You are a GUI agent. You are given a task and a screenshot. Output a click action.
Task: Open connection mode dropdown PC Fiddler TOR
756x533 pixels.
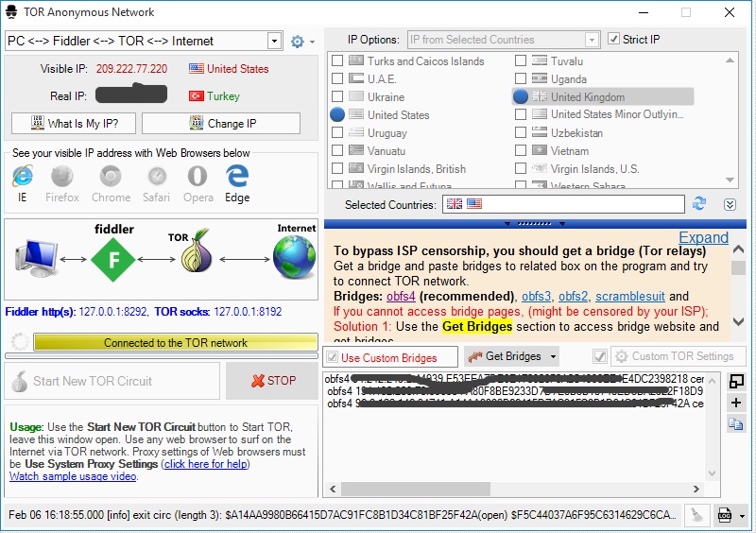(274, 41)
